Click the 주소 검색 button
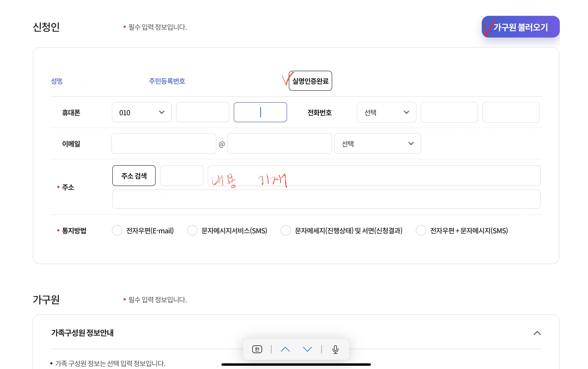 (134, 176)
